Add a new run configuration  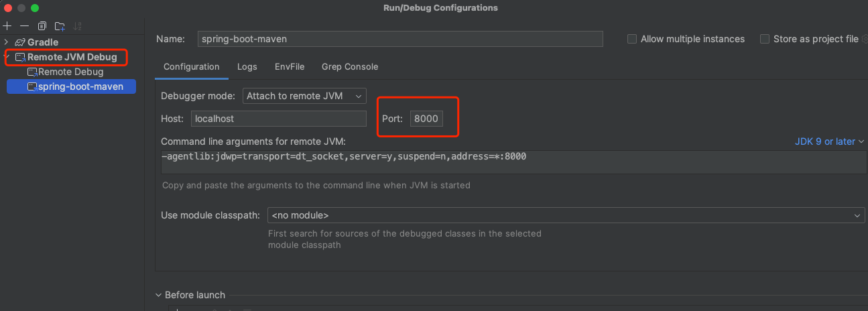[x=7, y=26]
